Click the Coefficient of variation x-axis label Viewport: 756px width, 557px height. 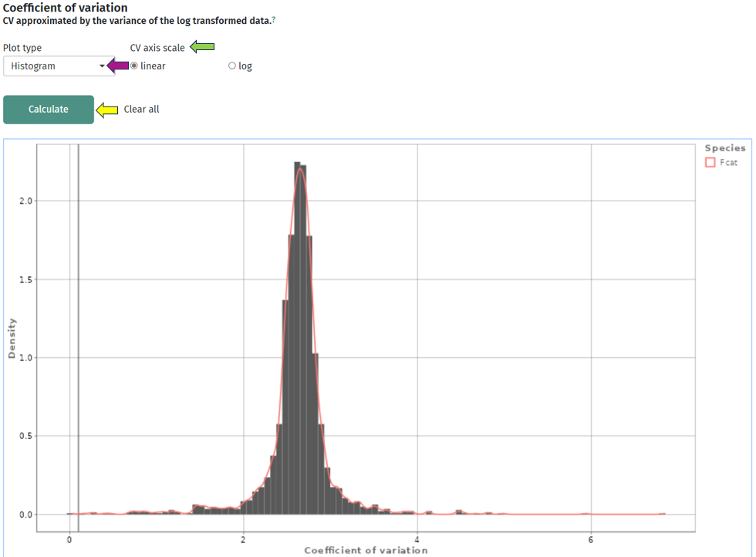(366, 549)
